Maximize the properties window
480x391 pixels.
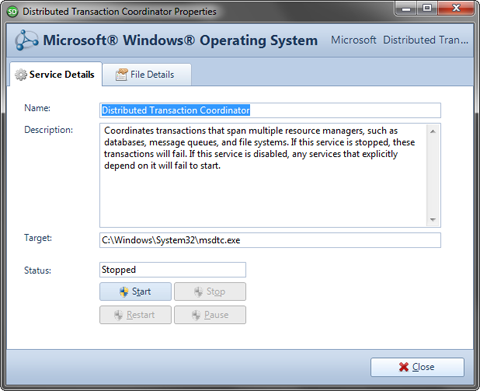[x=427, y=9]
